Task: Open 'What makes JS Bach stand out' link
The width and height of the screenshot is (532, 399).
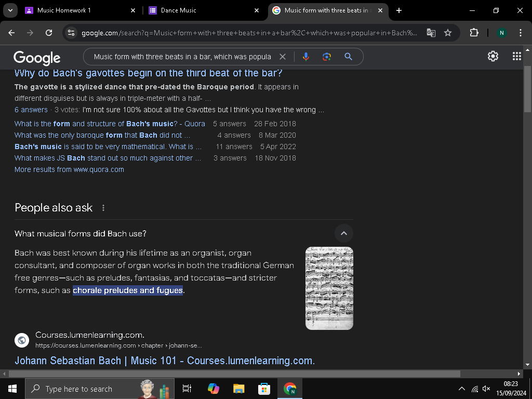Action: click(x=108, y=158)
